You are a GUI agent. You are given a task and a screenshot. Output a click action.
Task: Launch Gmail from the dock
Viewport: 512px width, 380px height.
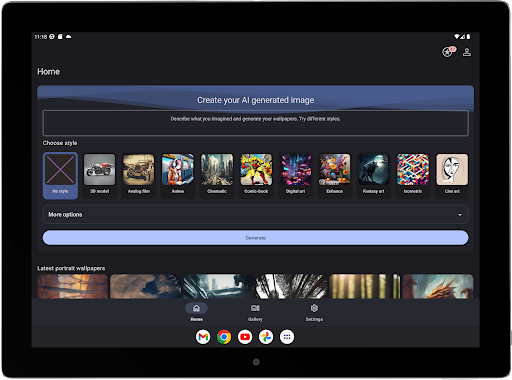coord(203,337)
